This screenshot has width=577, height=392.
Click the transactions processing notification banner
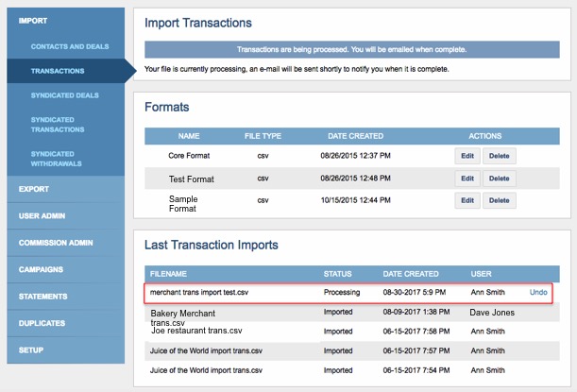[352, 49]
